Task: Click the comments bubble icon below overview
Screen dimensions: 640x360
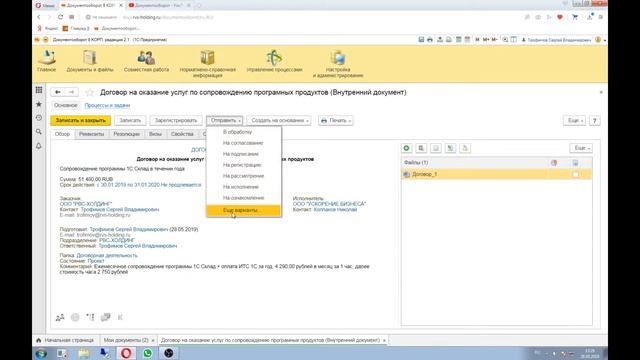Action: coord(106,317)
